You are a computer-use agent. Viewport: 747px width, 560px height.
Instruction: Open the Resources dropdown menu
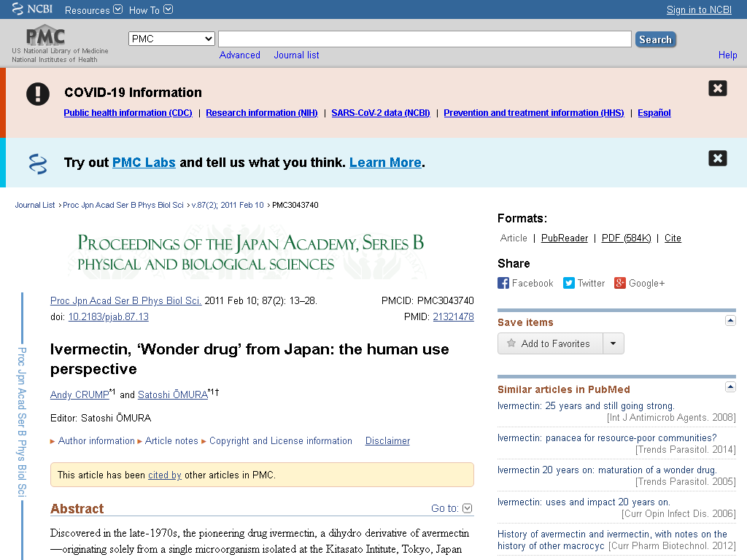[93, 10]
